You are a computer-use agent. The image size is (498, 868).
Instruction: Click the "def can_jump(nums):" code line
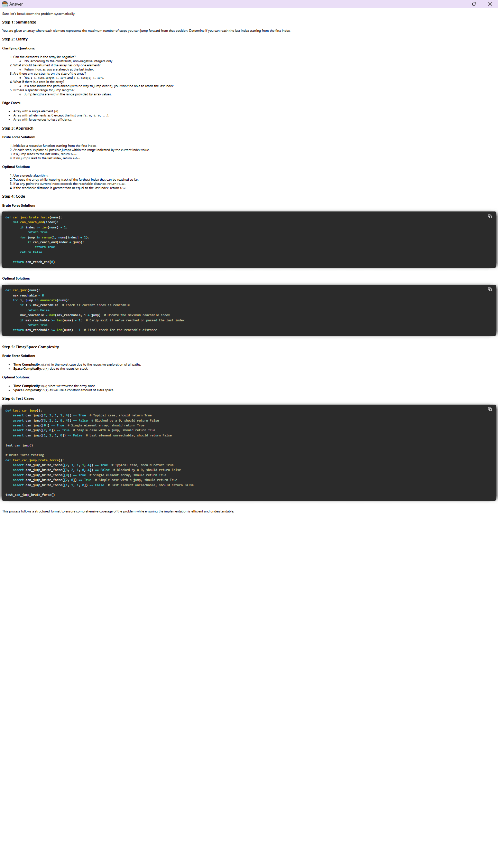23,290
